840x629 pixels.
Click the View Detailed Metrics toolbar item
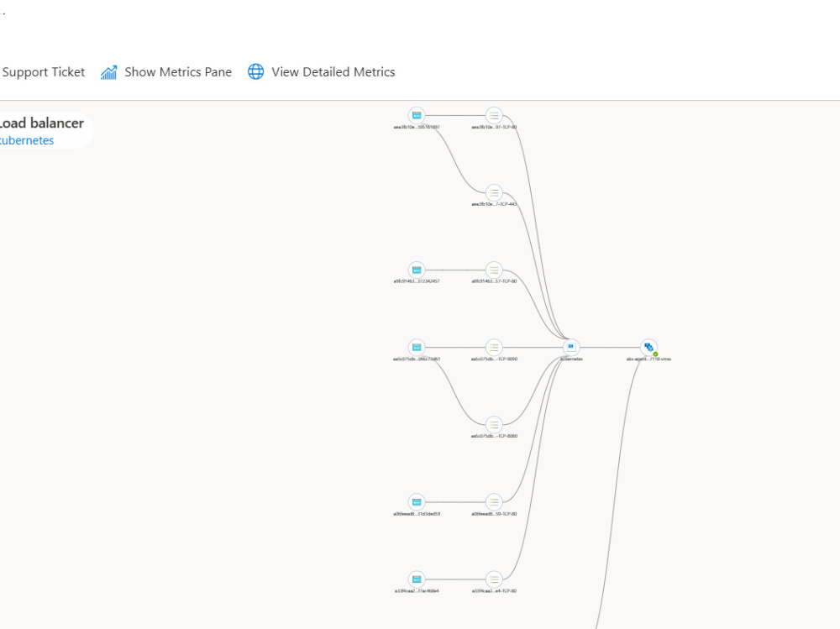(332, 71)
